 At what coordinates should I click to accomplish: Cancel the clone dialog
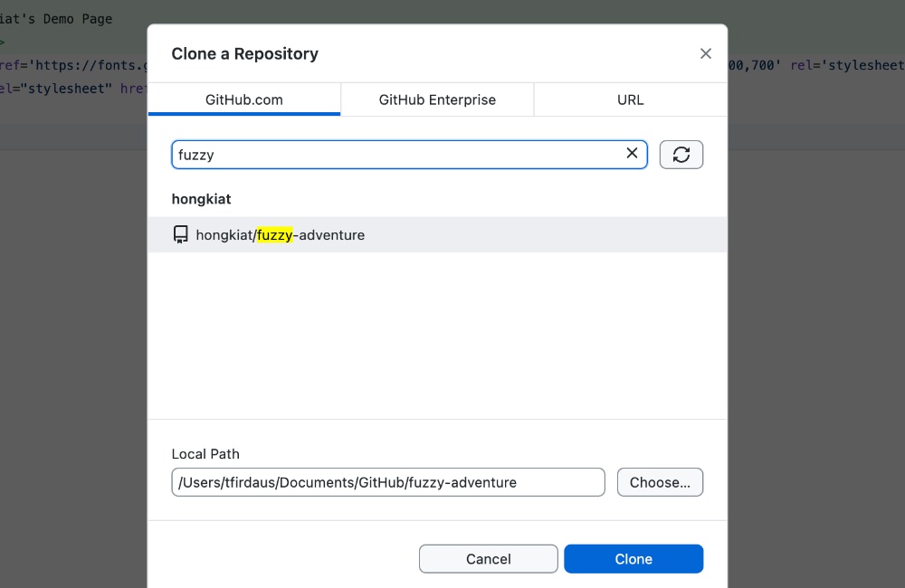tap(489, 558)
